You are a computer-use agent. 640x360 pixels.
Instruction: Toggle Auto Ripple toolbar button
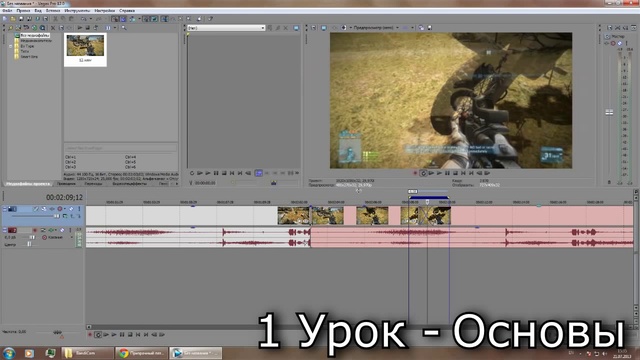(x=132, y=19)
